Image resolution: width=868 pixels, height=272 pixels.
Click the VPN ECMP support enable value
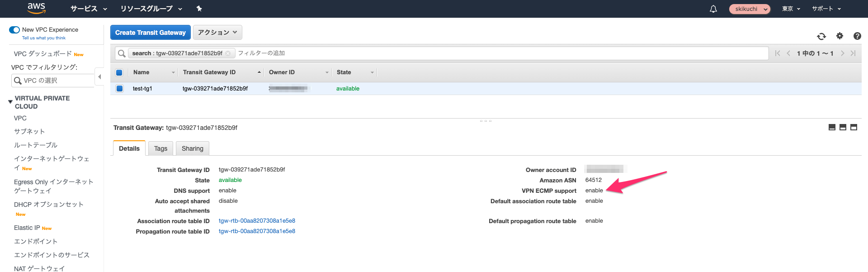594,191
